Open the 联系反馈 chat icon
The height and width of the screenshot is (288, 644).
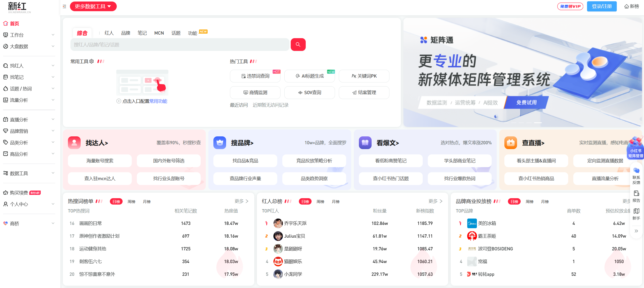(636, 170)
